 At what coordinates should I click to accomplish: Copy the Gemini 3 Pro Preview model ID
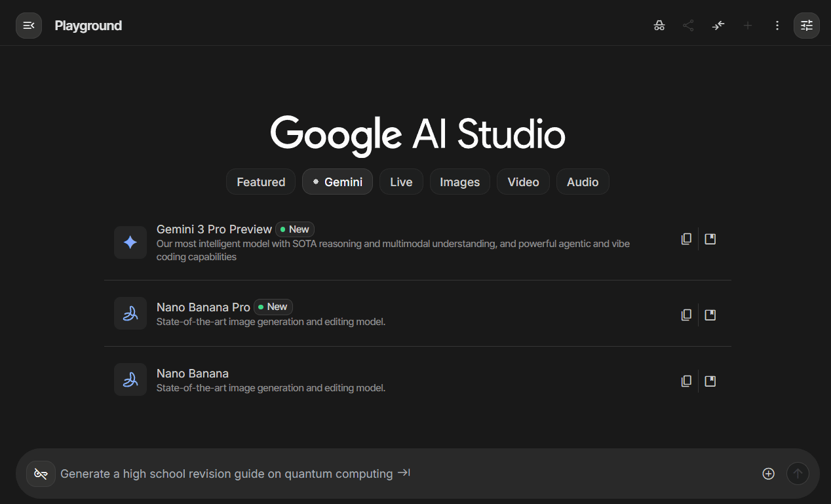pyautogui.click(x=686, y=239)
